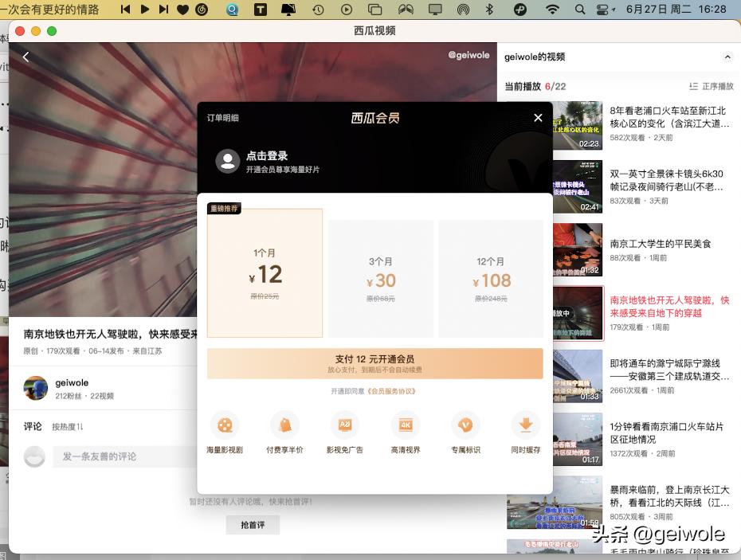741x560 pixels.
Task: Click the back arrow above the video player
Action: 25,57
